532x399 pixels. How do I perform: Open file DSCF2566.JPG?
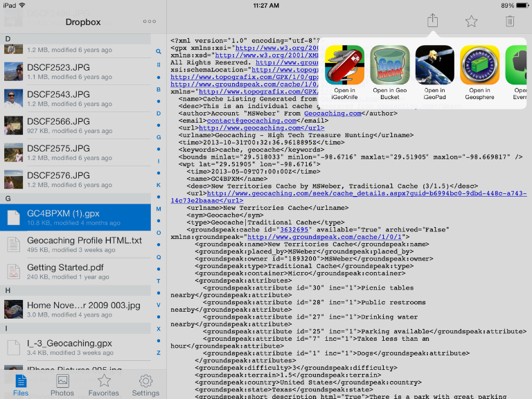click(76, 125)
